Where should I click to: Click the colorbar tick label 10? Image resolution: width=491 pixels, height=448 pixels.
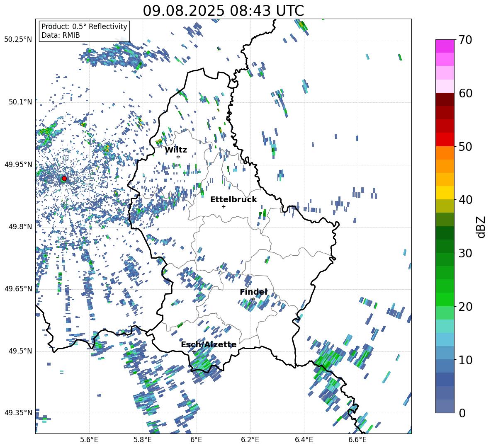pos(465,360)
